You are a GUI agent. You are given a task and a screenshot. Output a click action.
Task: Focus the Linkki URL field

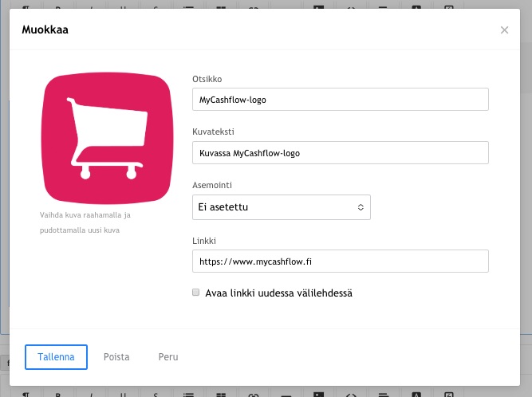(341, 261)
